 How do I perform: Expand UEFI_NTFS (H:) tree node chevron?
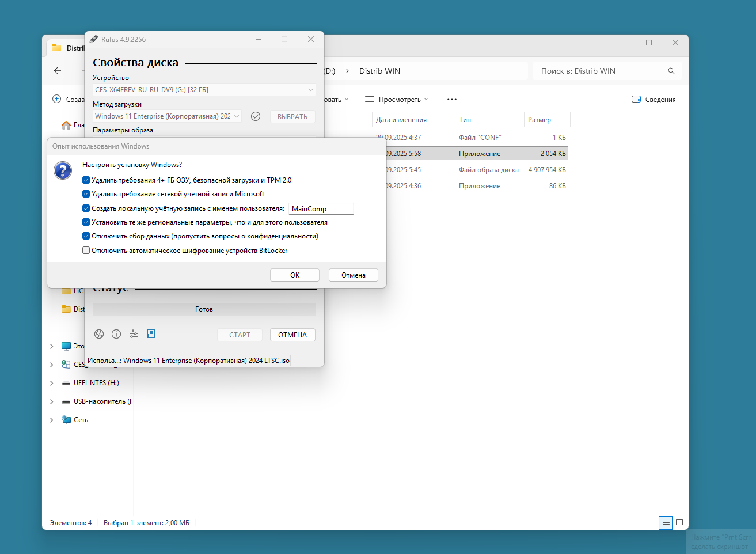click(x=51, y=383)
